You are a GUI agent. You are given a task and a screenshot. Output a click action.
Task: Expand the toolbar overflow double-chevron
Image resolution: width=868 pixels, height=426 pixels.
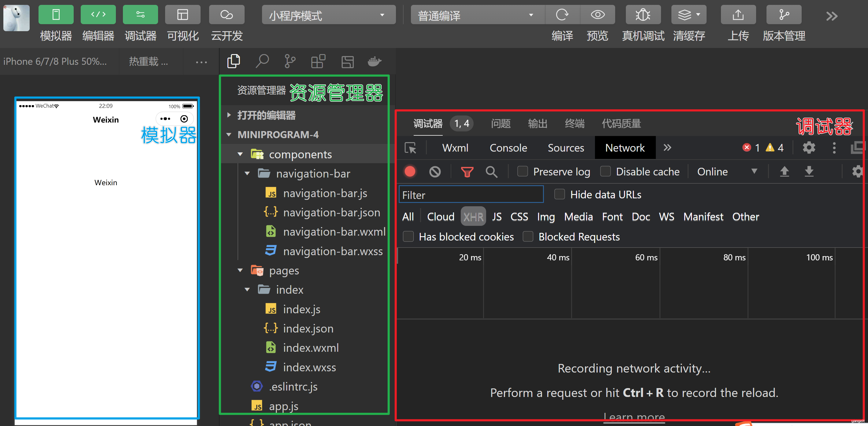(832, 16)
